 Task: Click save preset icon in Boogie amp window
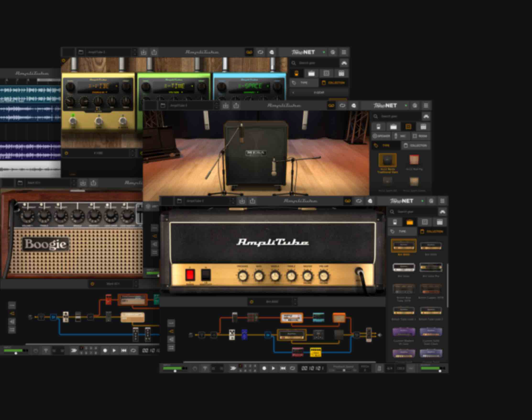pos(83,183)
